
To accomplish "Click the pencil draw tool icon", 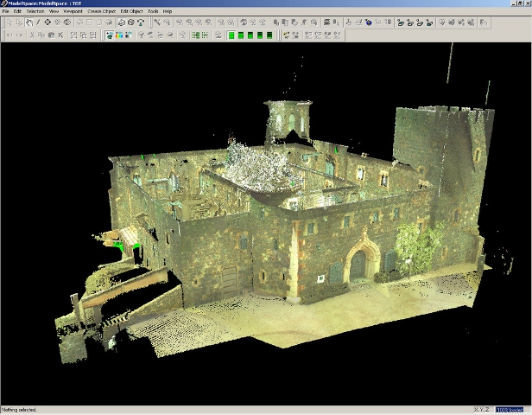I will [38, 22].
